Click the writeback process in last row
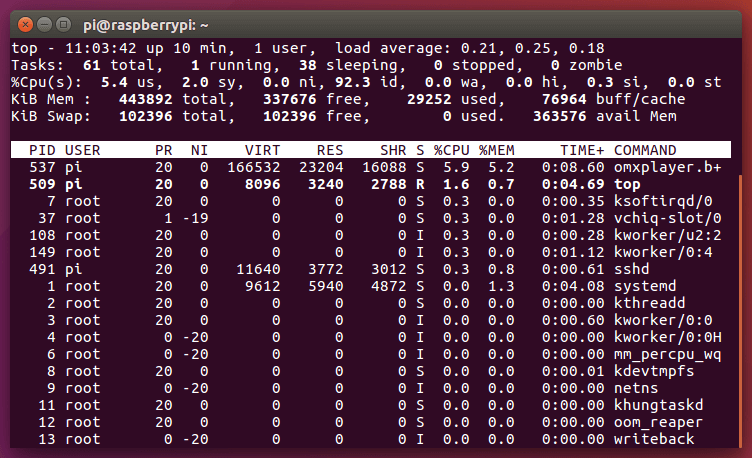Screen dimensions: 752x458 (x=655, y=439)
